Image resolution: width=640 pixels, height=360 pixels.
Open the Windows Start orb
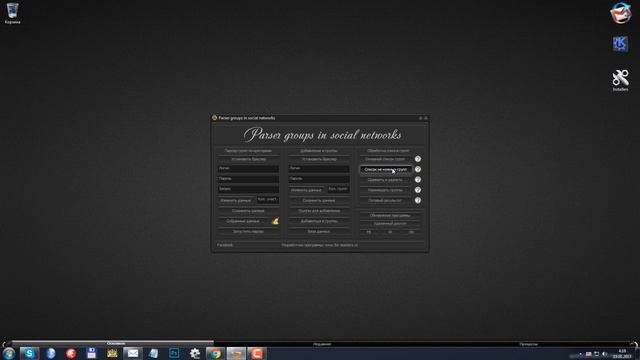[8, 353]
